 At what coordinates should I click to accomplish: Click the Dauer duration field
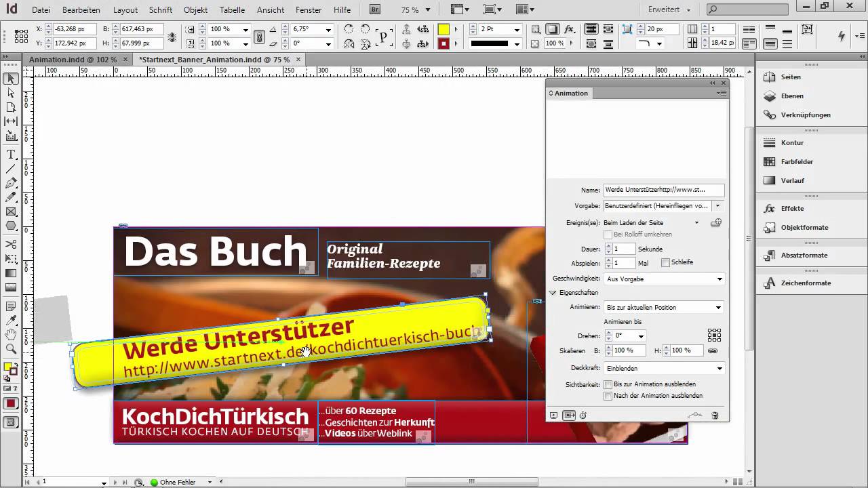[625, 249]
